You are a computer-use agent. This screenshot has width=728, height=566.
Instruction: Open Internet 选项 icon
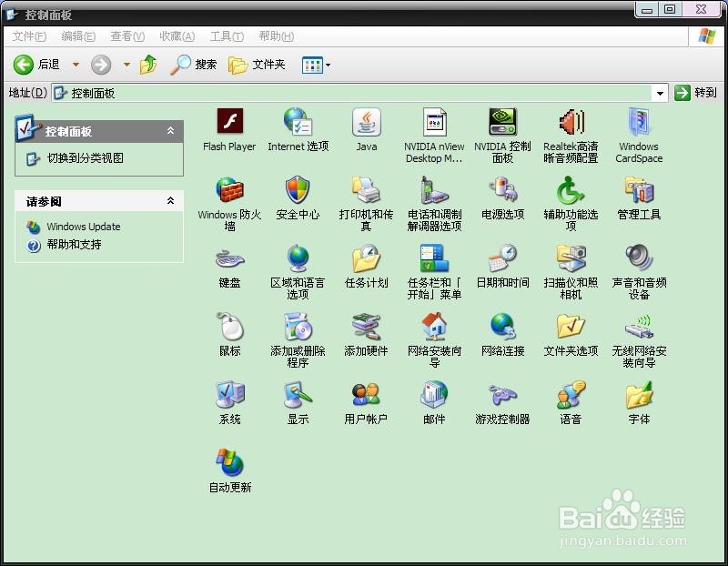coord(298,121)
